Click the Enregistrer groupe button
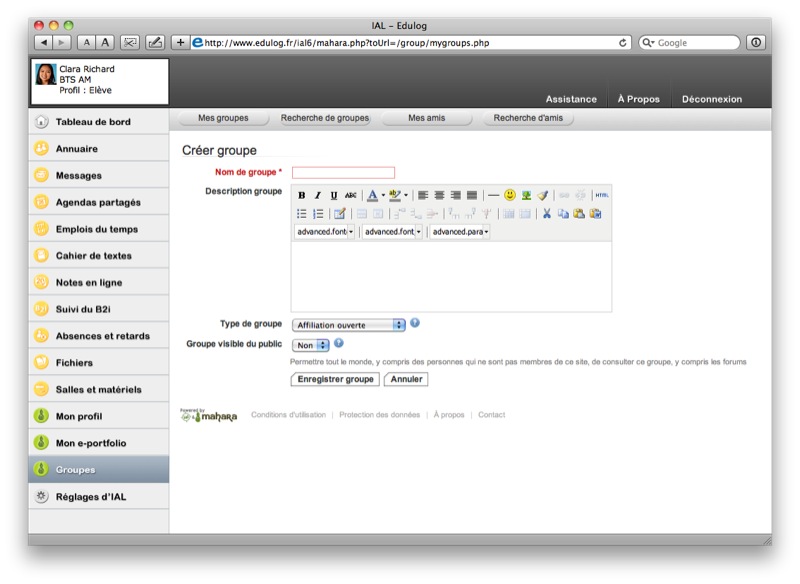Viewport: 800px width, 584px height. click(x=335, y=379)
